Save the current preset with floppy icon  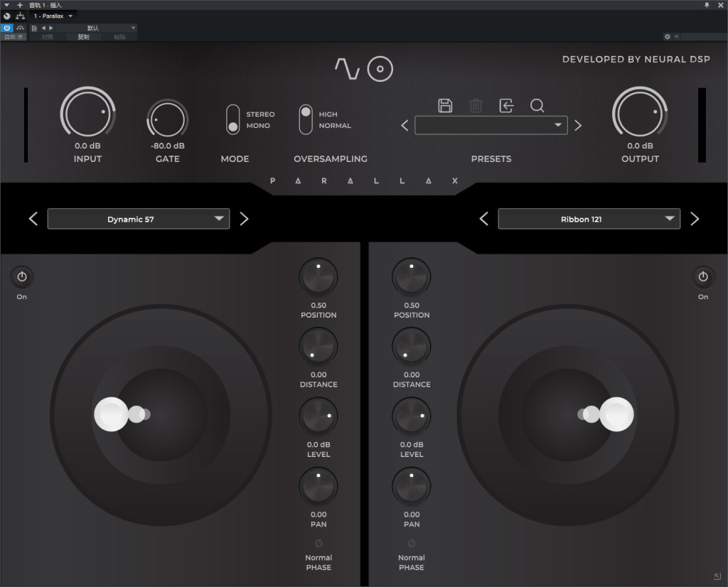(445, 105)
